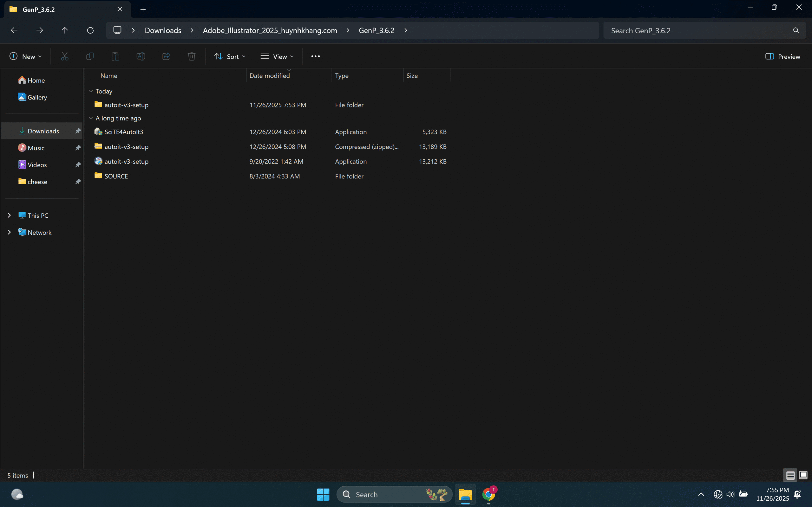Open a new tab with plus button
The image size is (812, 507).
coord(143,10)
